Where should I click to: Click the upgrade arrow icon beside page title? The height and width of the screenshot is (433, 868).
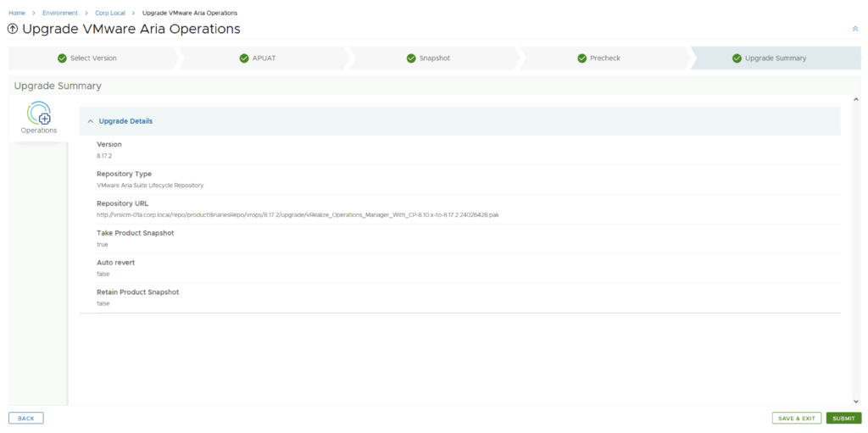[13, 30]
